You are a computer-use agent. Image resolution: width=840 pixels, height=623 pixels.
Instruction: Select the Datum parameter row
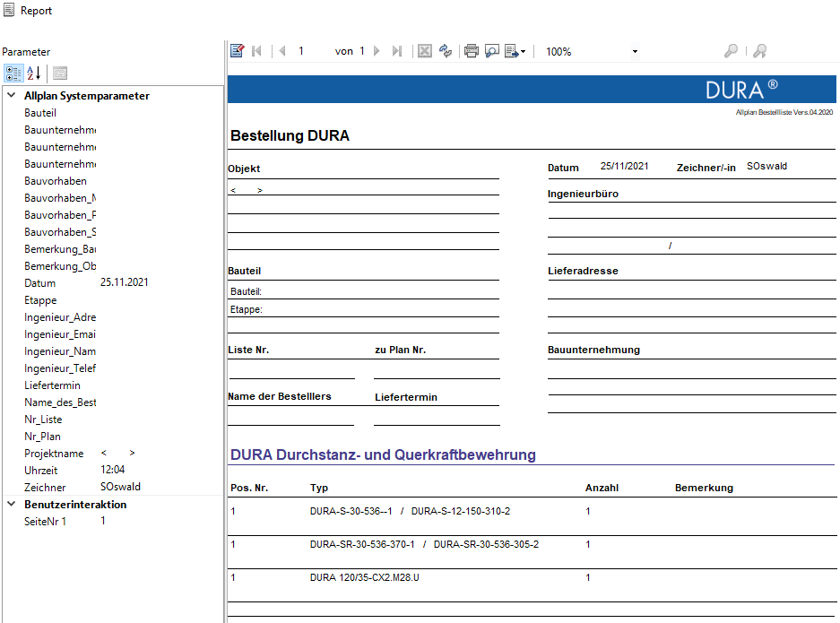[x=113, y=283]
